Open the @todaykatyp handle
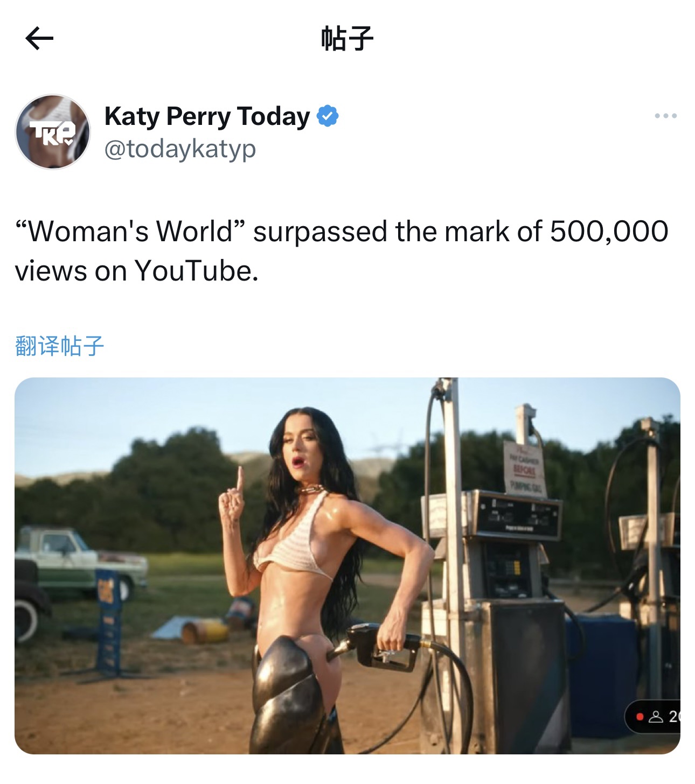 (180, 149)
